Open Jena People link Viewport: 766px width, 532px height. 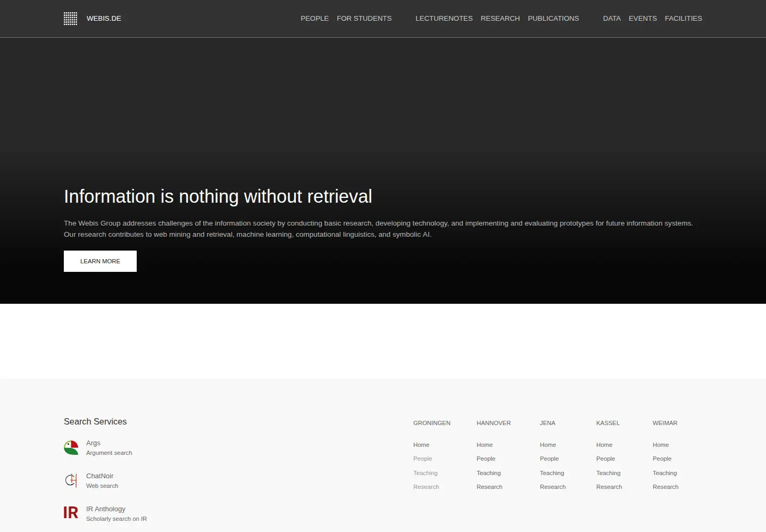pyautogui.click(x=549, y=459)
